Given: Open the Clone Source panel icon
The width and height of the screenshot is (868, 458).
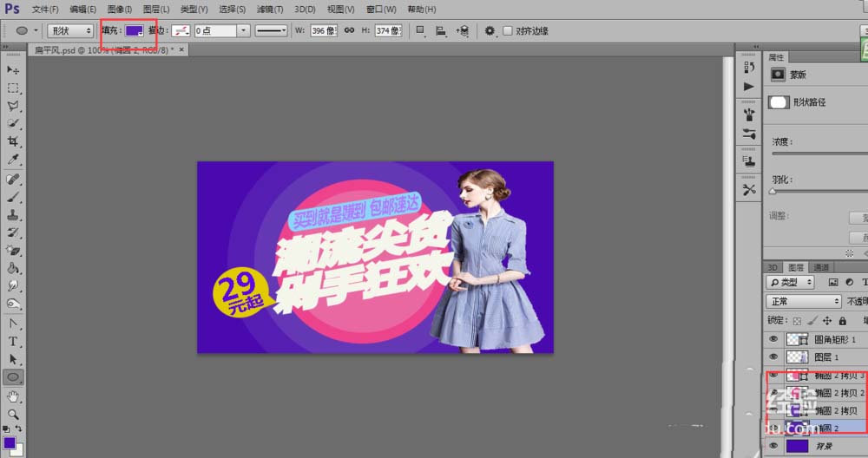Looking at the screenshot, I should coord(749,161).
